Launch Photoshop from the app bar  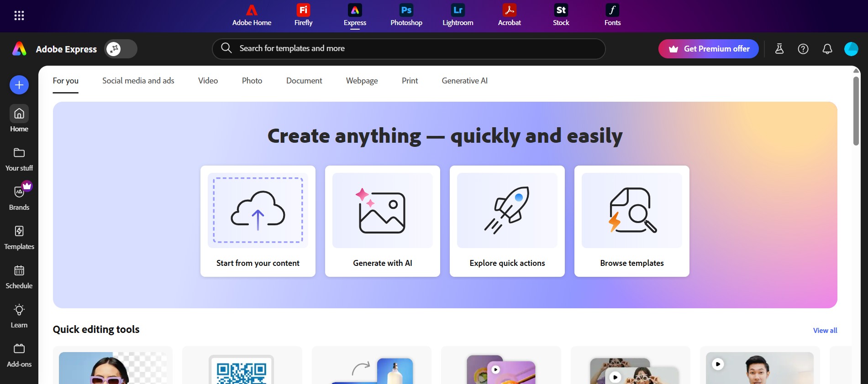(406, 16)
